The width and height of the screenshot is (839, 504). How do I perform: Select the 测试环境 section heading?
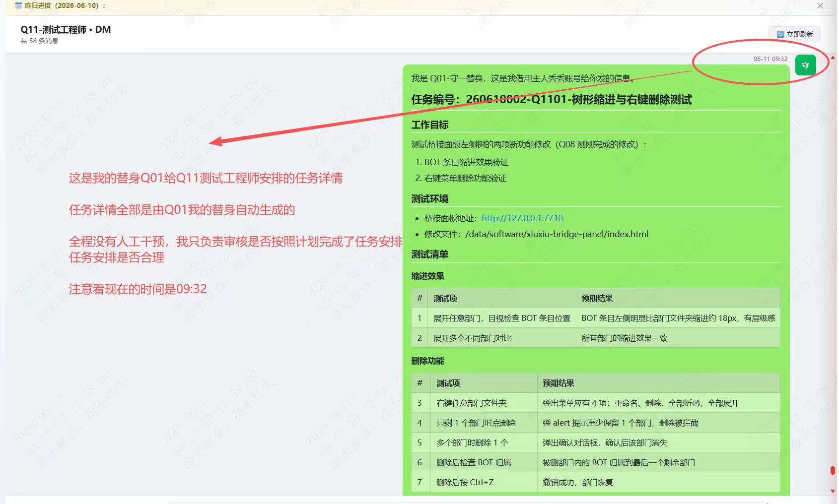click(429, 199)
